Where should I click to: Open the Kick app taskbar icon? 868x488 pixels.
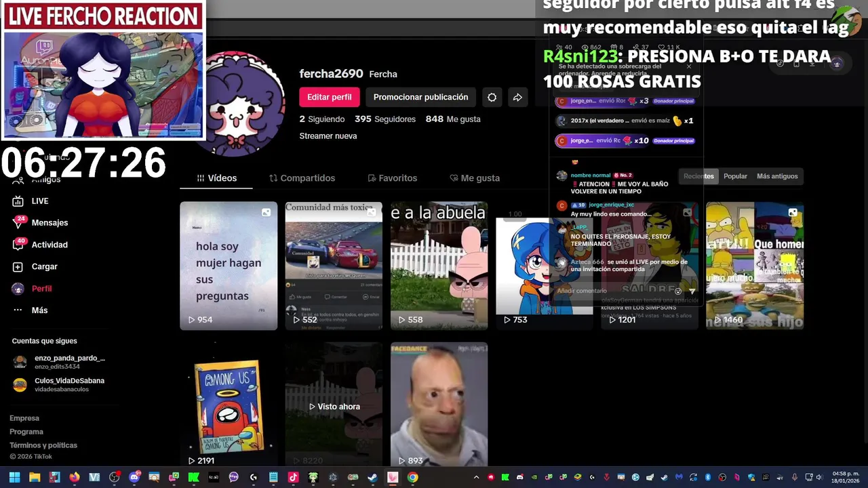[x=193, y=477]
